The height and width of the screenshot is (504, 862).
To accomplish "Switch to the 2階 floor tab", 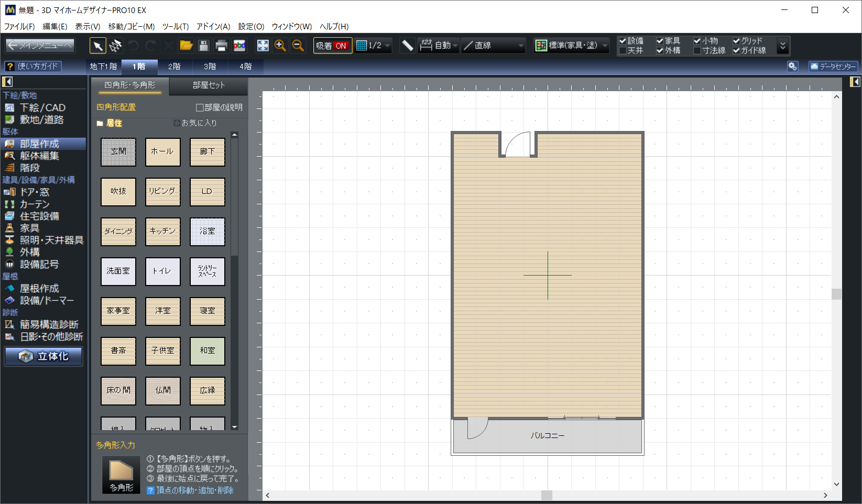I will 174,67.
